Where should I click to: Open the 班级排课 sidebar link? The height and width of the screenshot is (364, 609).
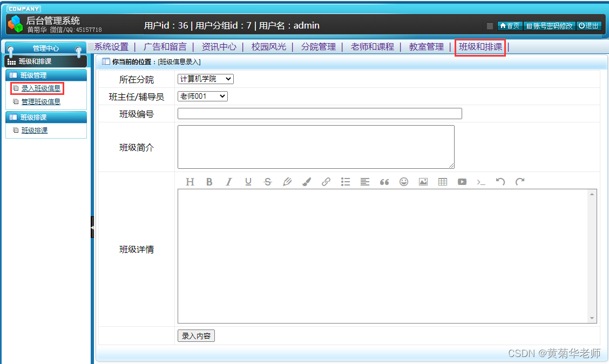[x=35, y=131]
